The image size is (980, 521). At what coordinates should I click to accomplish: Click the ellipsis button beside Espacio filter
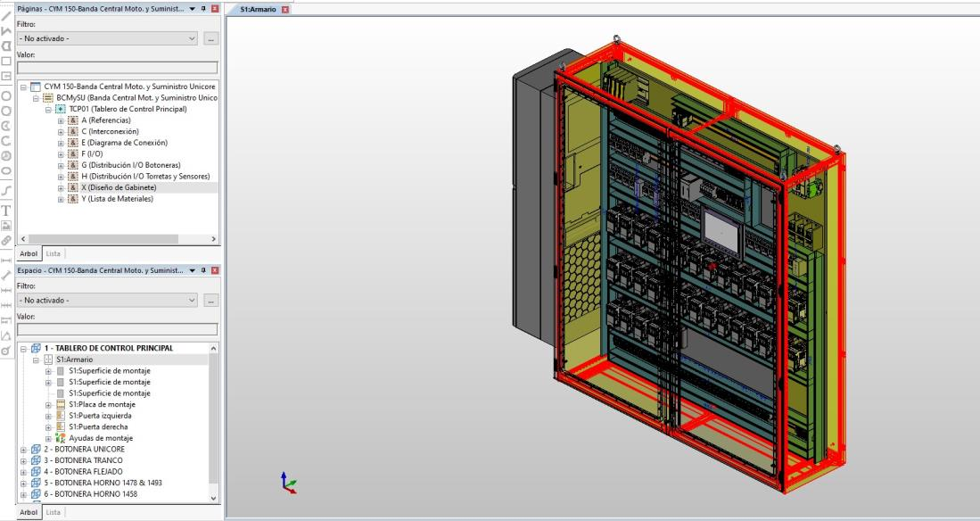[x=211, y=301]
